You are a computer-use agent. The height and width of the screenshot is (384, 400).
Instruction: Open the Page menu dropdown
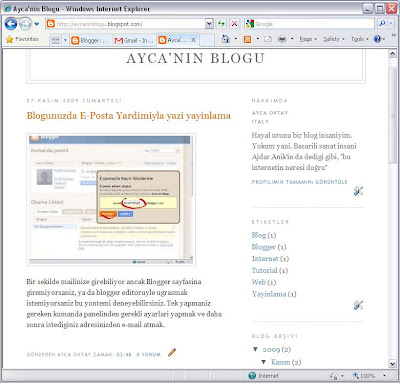(x=308, y=39)
